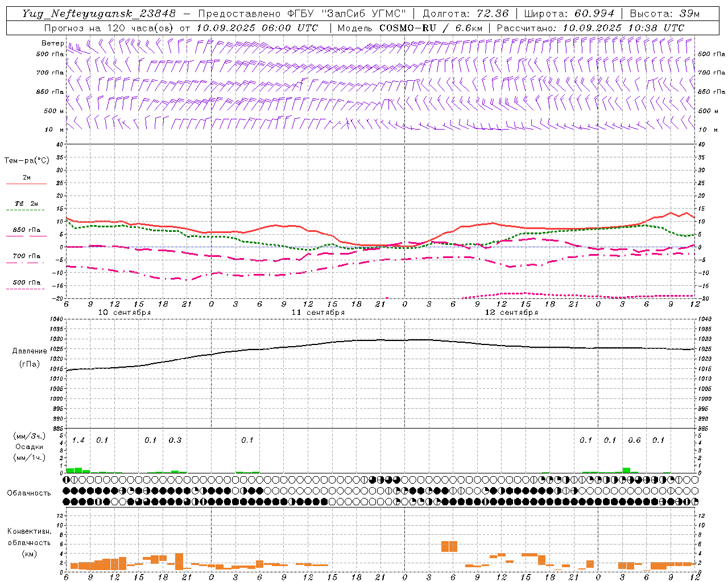728x582 pixels.
Task: Select the Давление pressure panel label
Action: point(29,351)
